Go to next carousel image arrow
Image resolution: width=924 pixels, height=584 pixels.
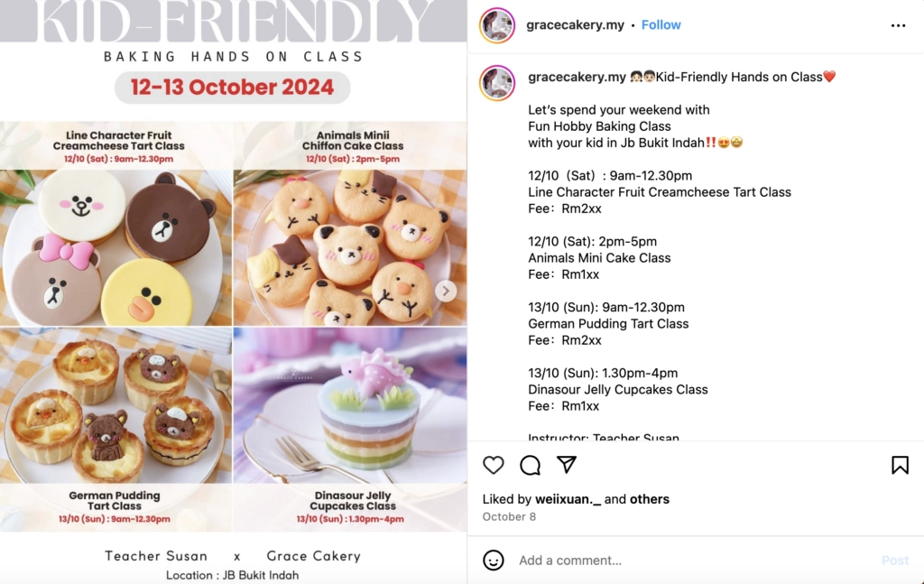point(446,291)
